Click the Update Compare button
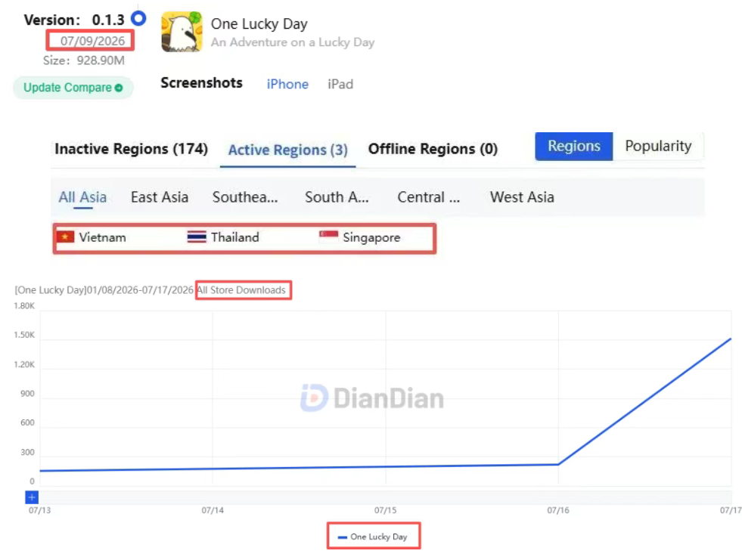 click(73, 88)
